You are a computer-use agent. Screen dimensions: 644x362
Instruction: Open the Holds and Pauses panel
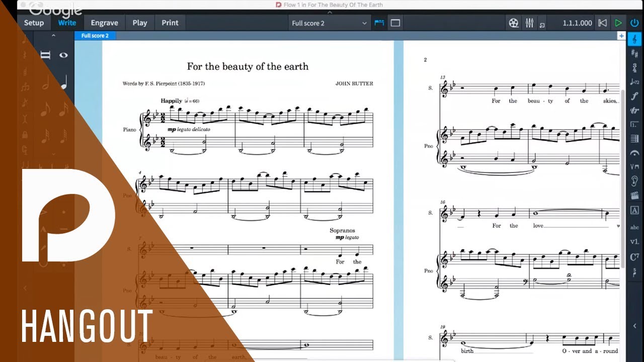[x=634, y=153]
